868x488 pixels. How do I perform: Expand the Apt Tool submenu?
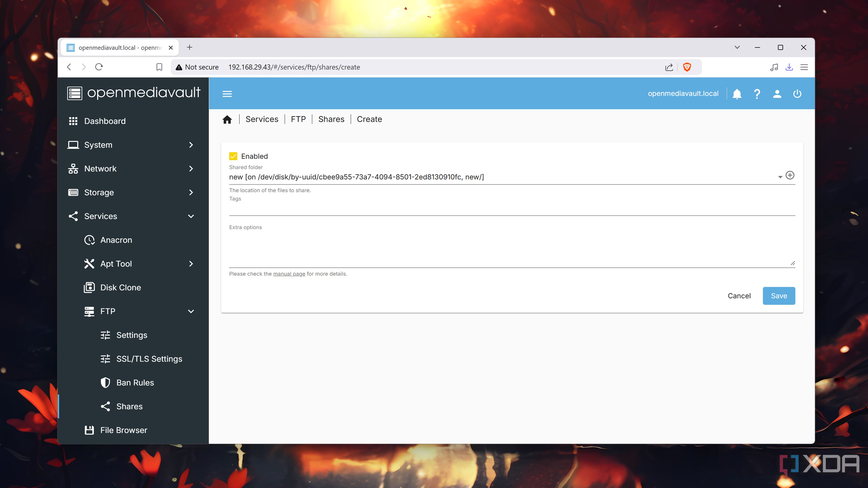133,264
